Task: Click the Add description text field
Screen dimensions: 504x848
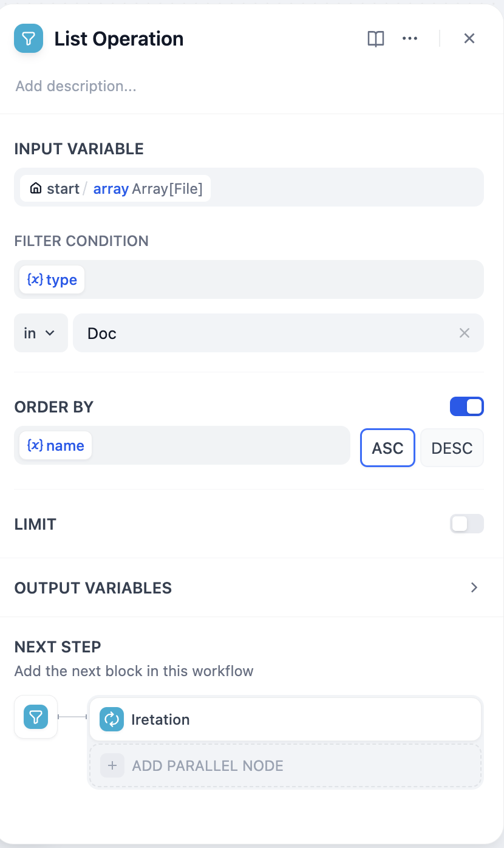Action: 76,86
